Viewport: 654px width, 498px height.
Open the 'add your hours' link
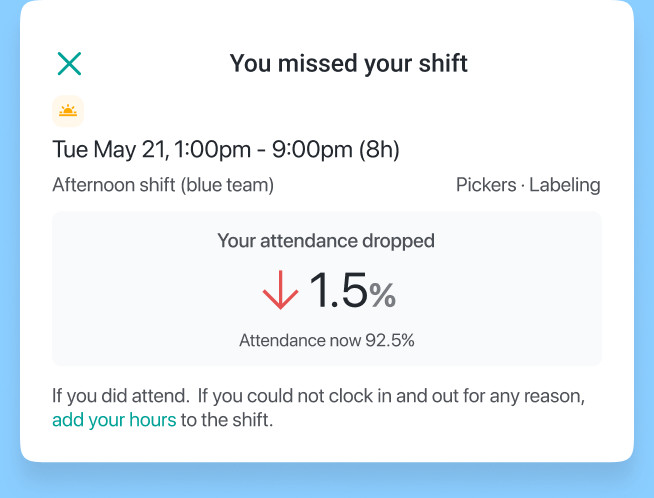(114, 420)
